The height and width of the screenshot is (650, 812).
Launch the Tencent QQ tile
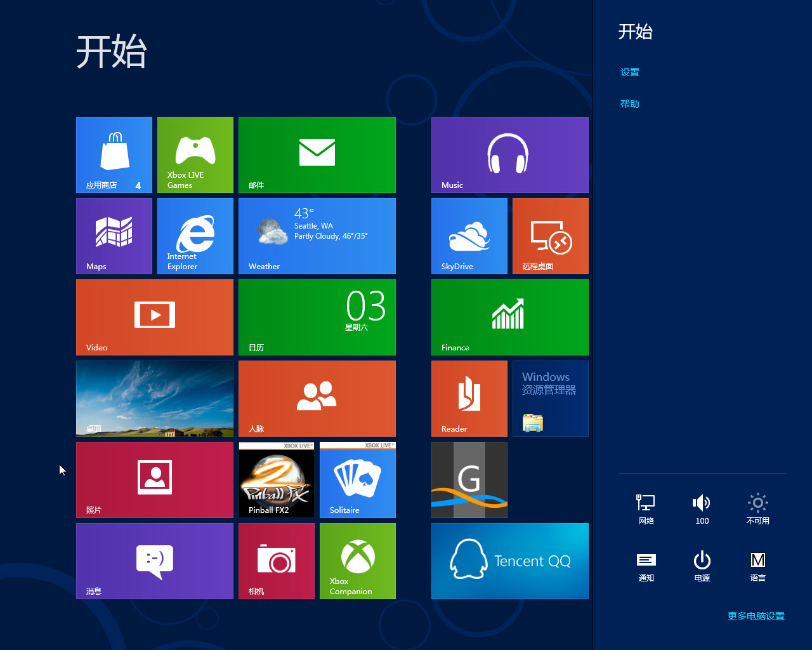(510, 561)
